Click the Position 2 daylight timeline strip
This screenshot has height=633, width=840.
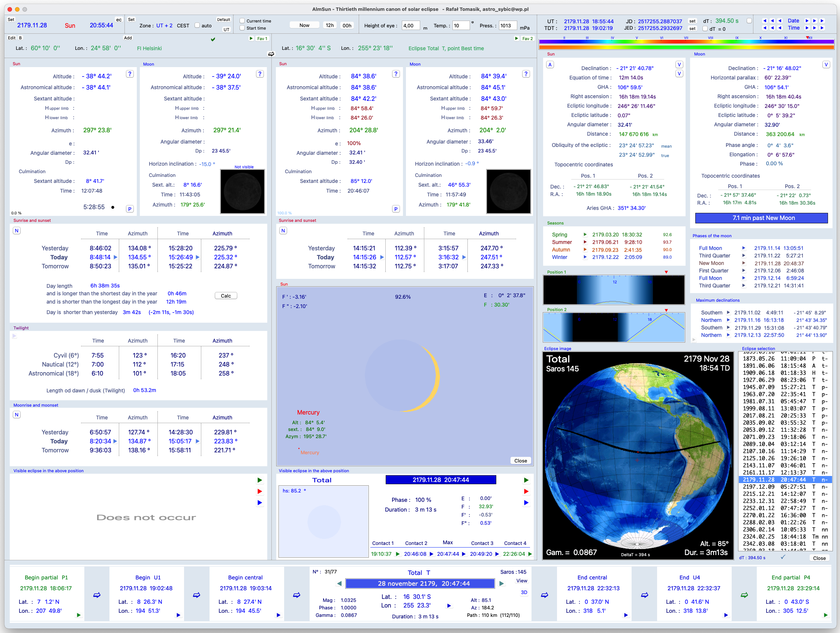click(x=614, y=327)
